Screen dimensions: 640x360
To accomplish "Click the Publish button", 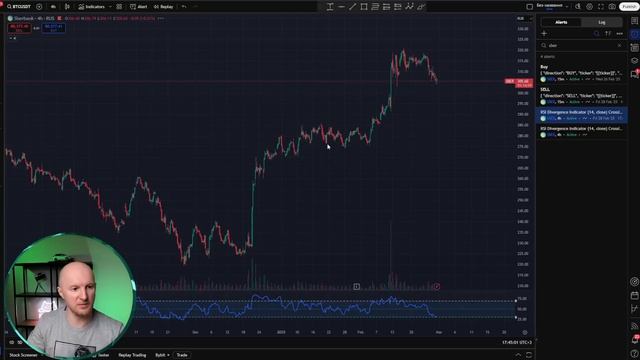I will (x=629, y=7).
